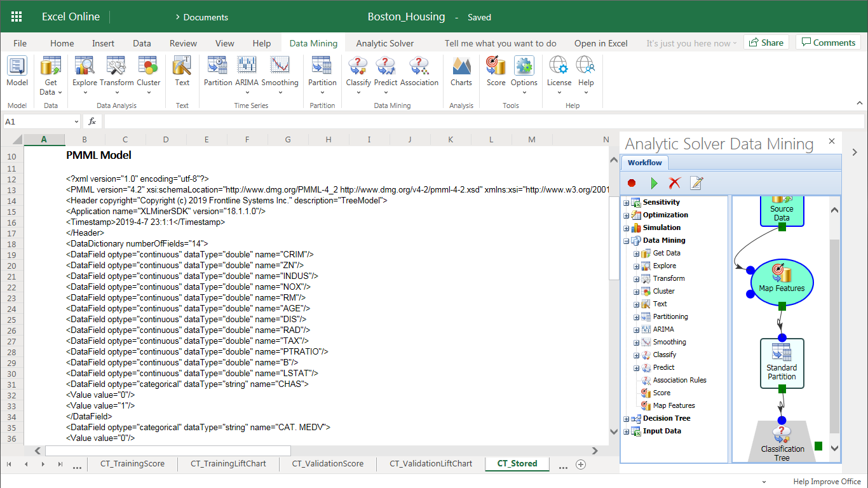This screenshot has height=488, width=868.
Task: Select Association Rules in tree
Action: coord(679,380)
